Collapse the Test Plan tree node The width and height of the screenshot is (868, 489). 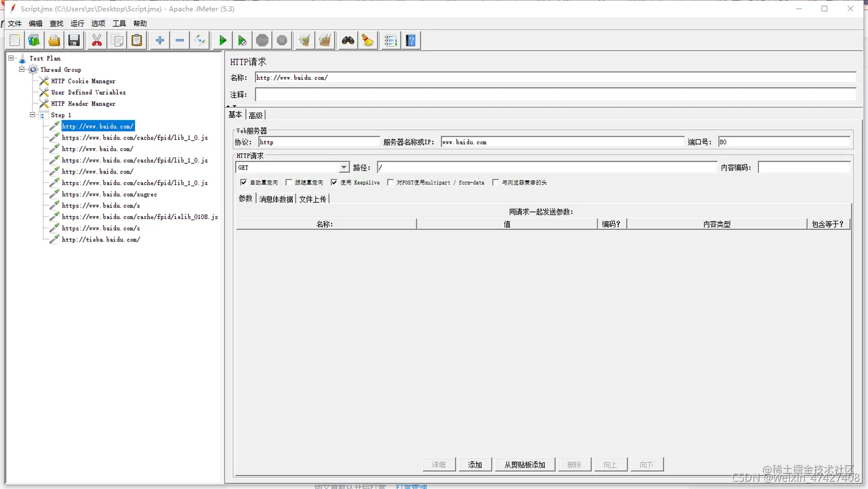11,58
